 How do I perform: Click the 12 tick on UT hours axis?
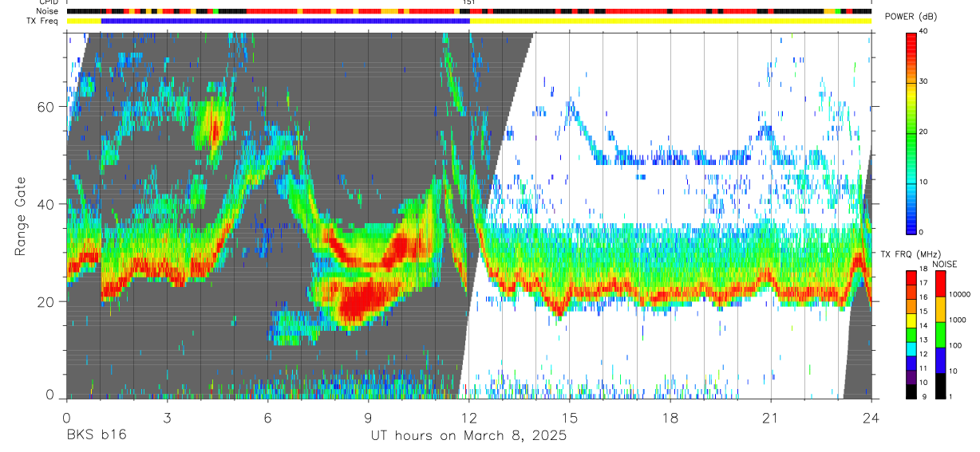[x=469, y=418]
